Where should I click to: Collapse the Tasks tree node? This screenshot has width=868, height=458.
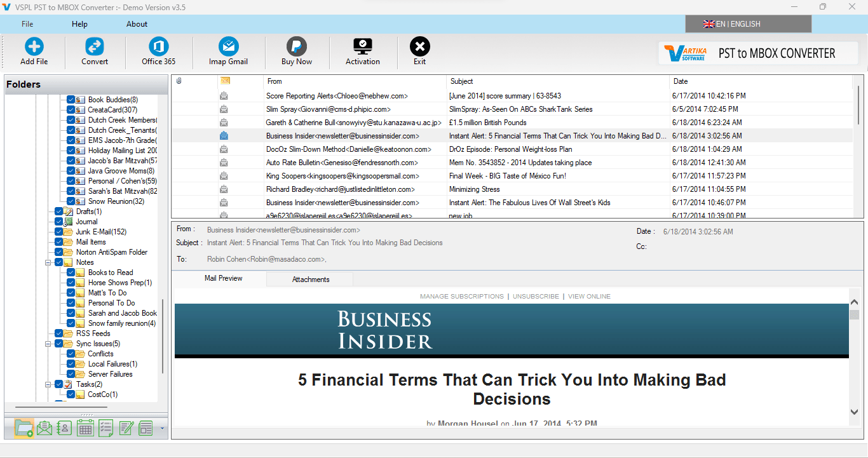click(x=48, y=384)
